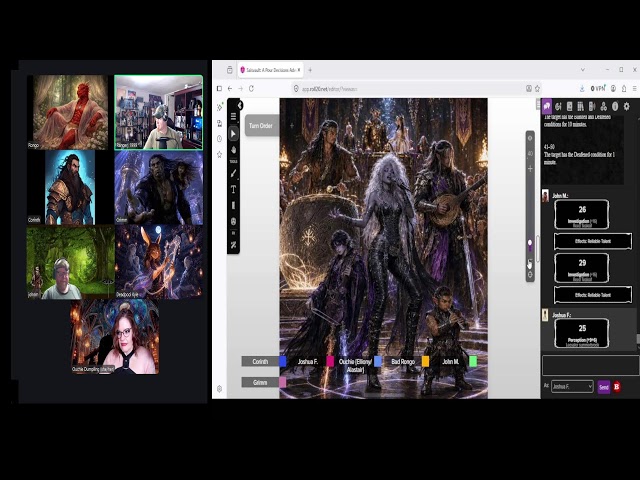Screen dimensions: 640x480
Task: Click the 26 Investigation roll result
Action: (x=582, y=214)
